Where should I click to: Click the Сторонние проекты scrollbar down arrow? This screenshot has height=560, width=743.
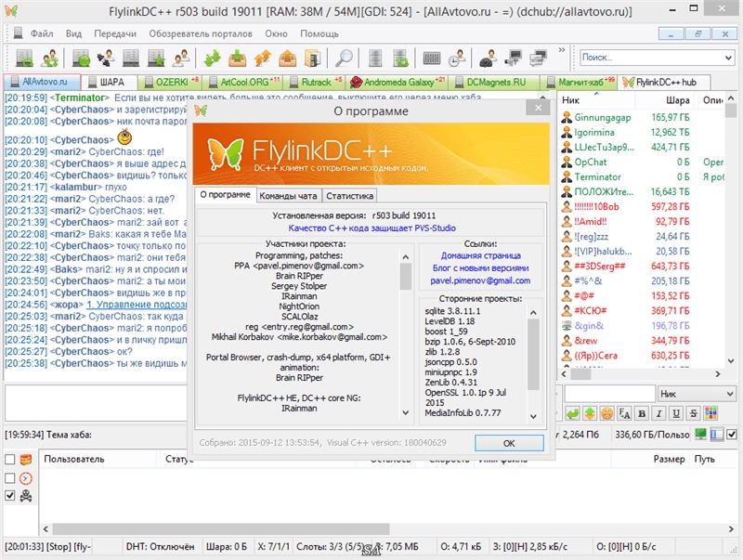pos(533,416)
